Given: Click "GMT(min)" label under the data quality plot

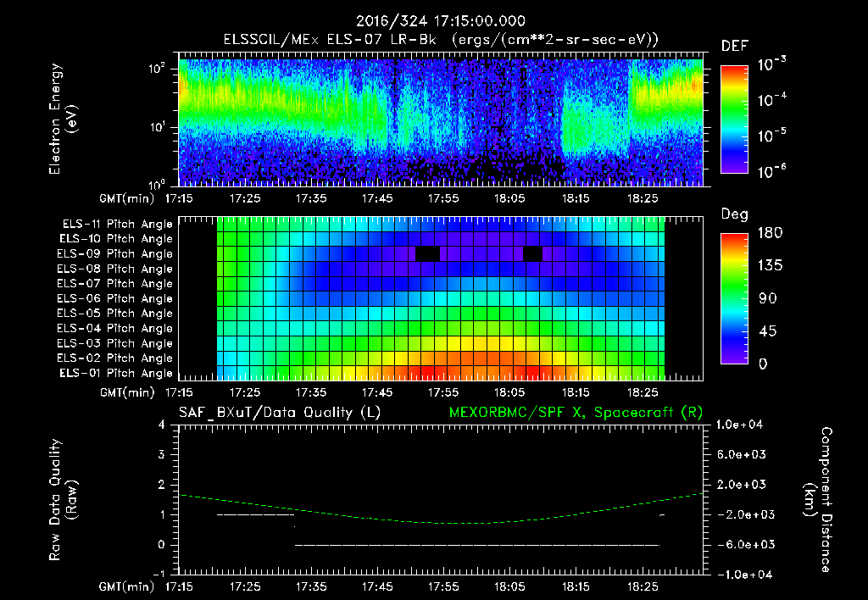Looking at the screenshot, I should (127, 586).
